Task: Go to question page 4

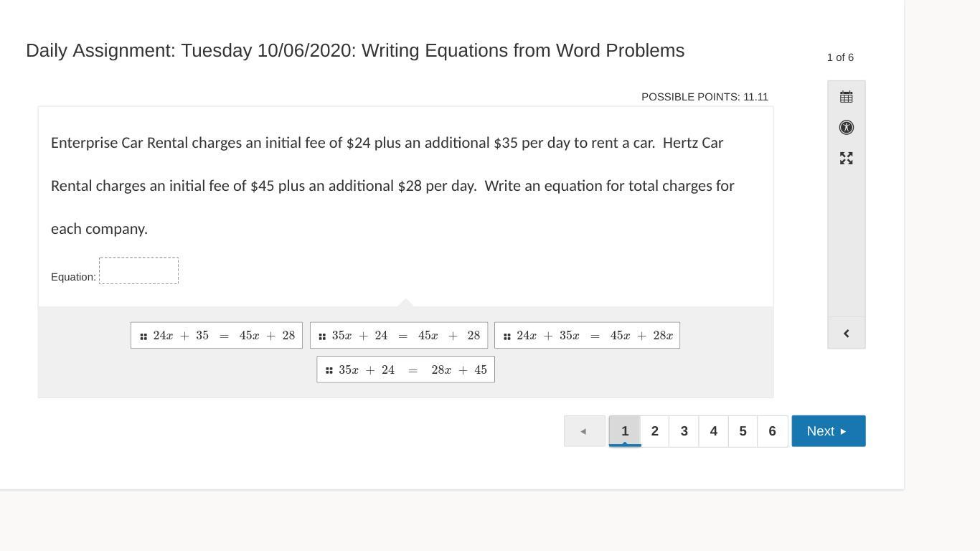Action: [713, 431]
